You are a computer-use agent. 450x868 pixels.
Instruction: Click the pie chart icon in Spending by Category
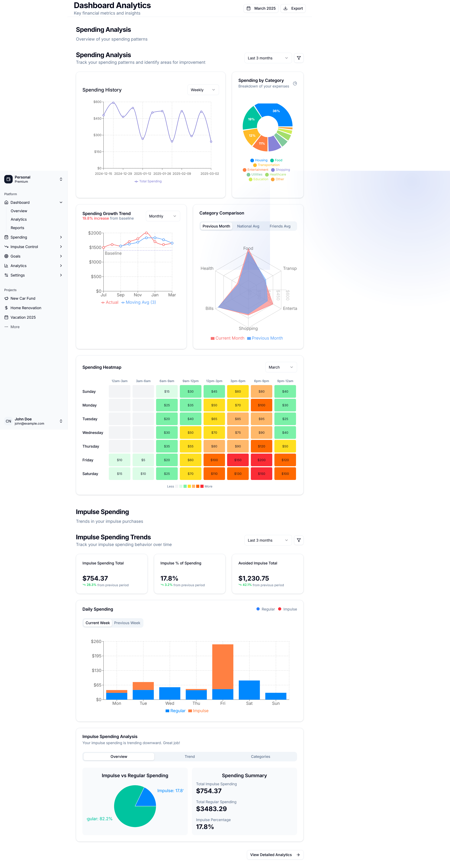295,83
